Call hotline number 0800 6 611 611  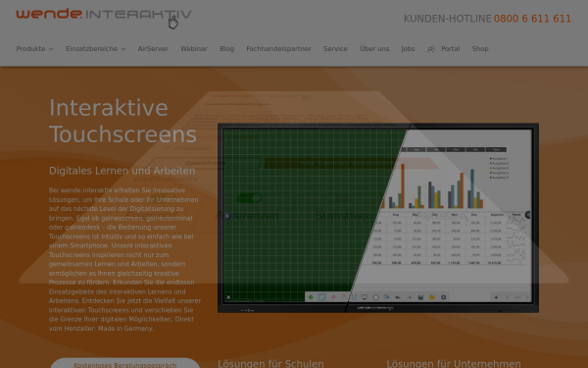pos(532,19)
